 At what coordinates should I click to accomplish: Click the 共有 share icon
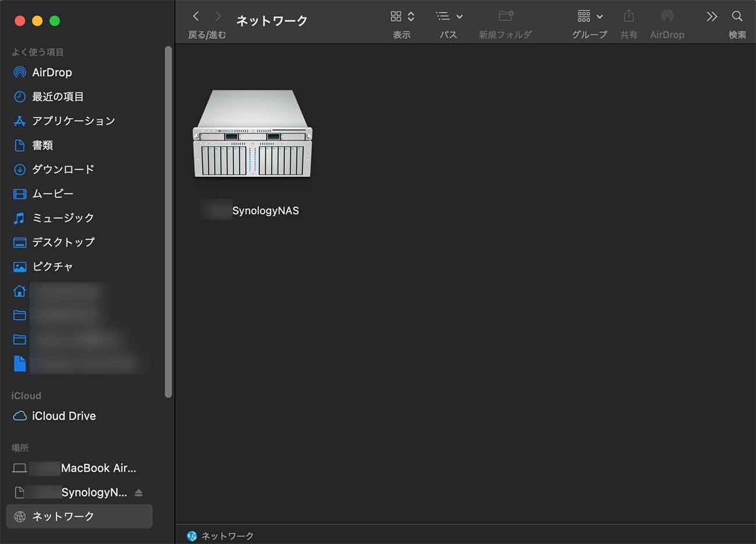(x=629, y=16)
